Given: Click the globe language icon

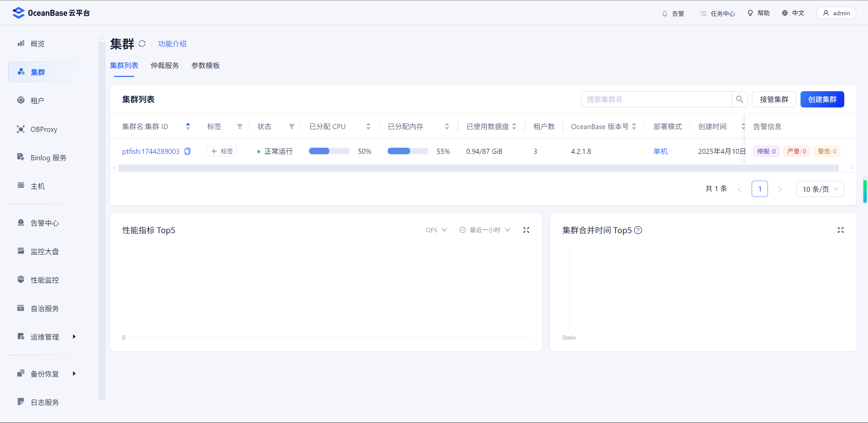Looking at the screenshot, I should coord(785,13).
